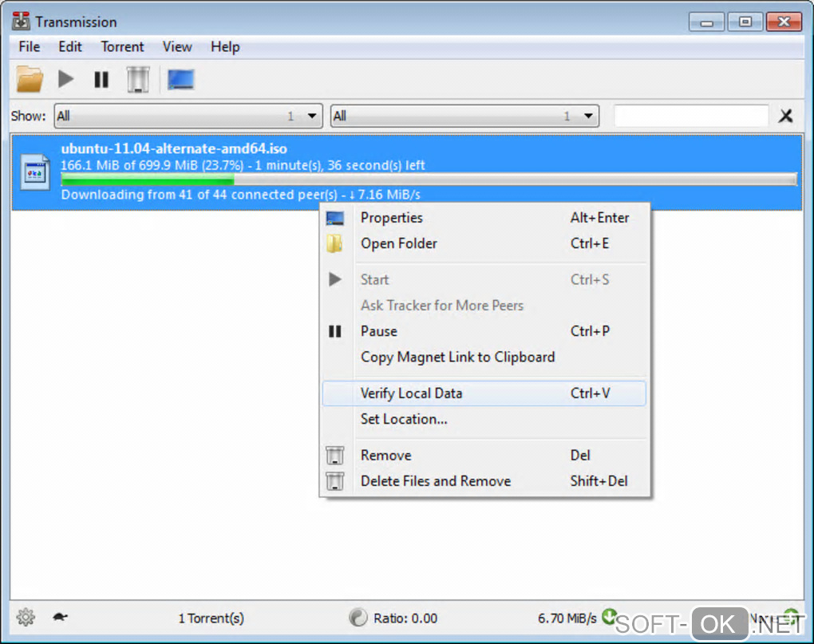Select the ubuntu-11.04-alternate-amd64.iso torrent name
This screenshot has width=814, height=644.
point(174,149)
